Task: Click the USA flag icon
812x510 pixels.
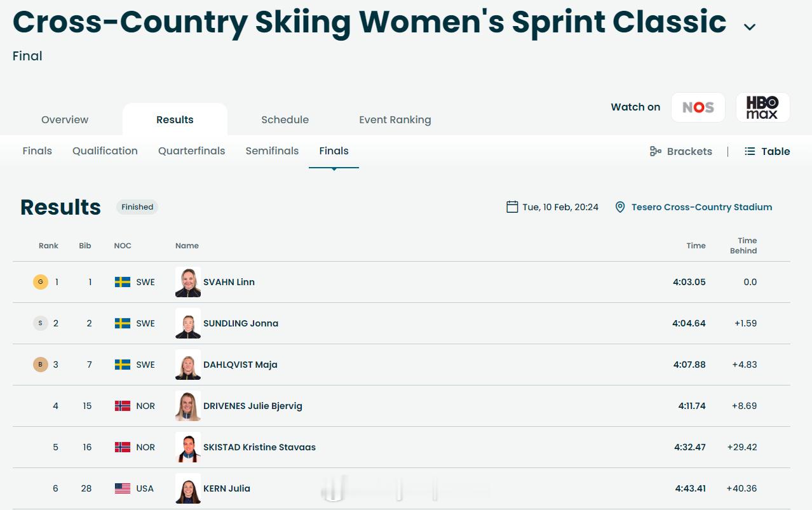Action: (123, 488)
